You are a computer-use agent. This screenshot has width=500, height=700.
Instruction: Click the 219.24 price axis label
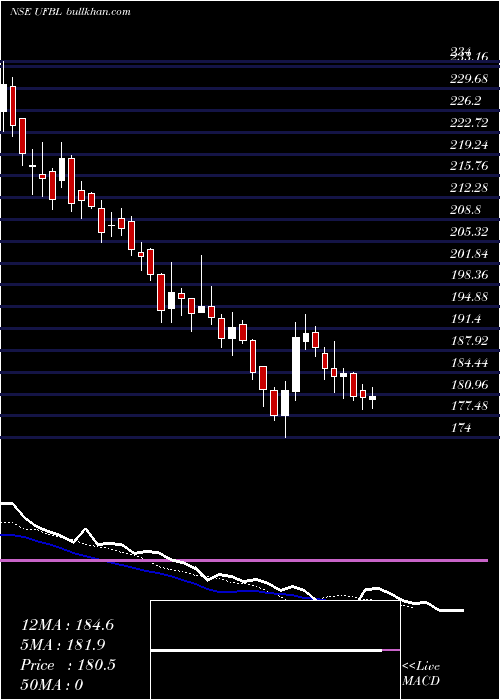tap(469, 145)
